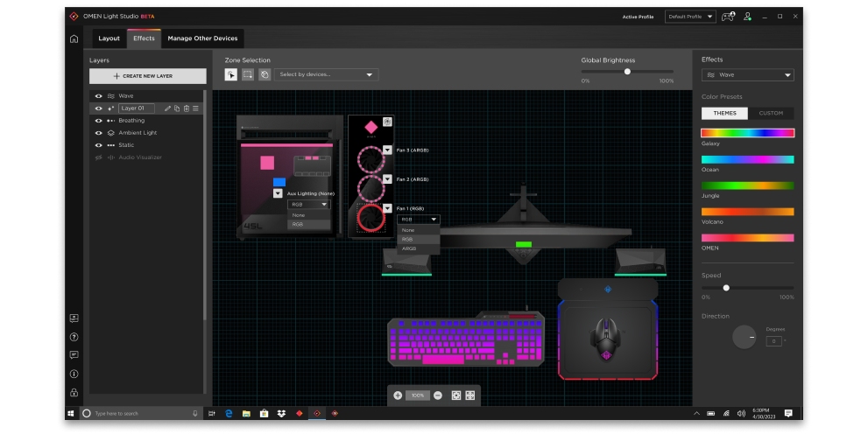
Task: Click the zoom out minus button
Action: (438, 395)
